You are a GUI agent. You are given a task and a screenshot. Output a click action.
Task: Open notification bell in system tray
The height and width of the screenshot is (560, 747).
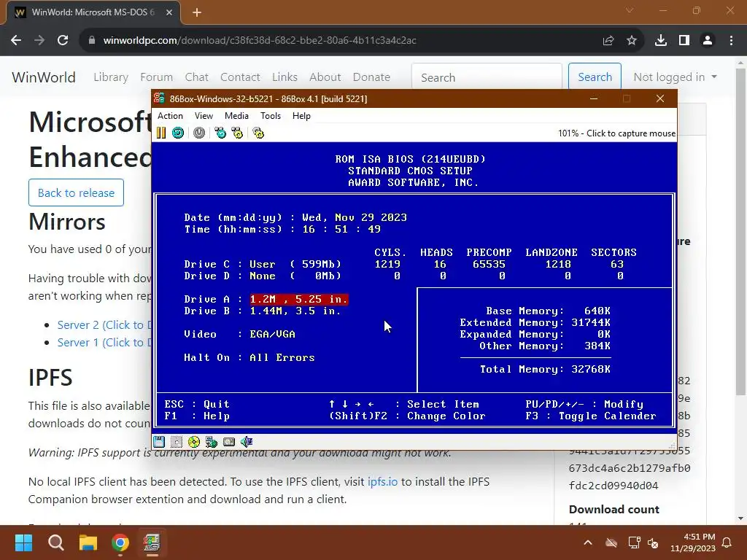(x=727, y=542)
